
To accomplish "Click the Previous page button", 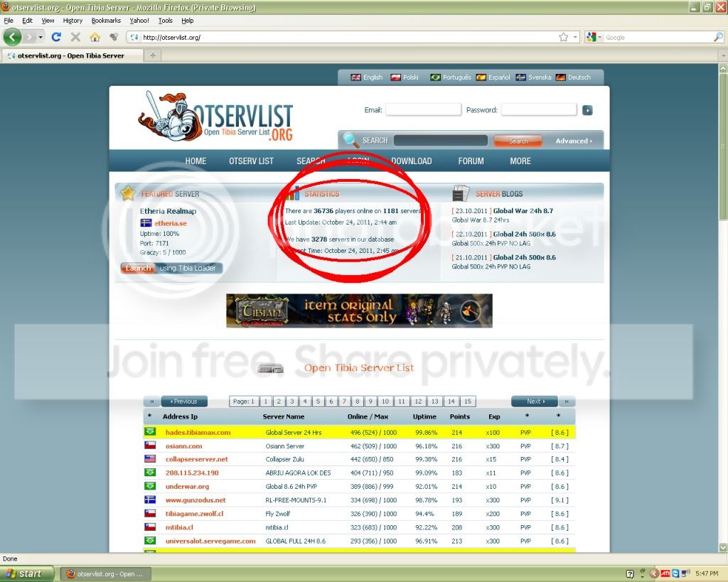I will (x=184, y=402).
